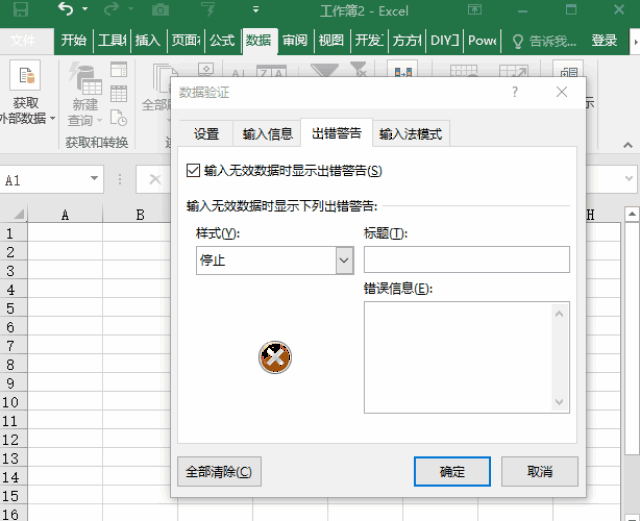This screenshot has width=640, height=521.
Task: Open the DIY工具箱 ribbon tab
Action: pos(444,40)
